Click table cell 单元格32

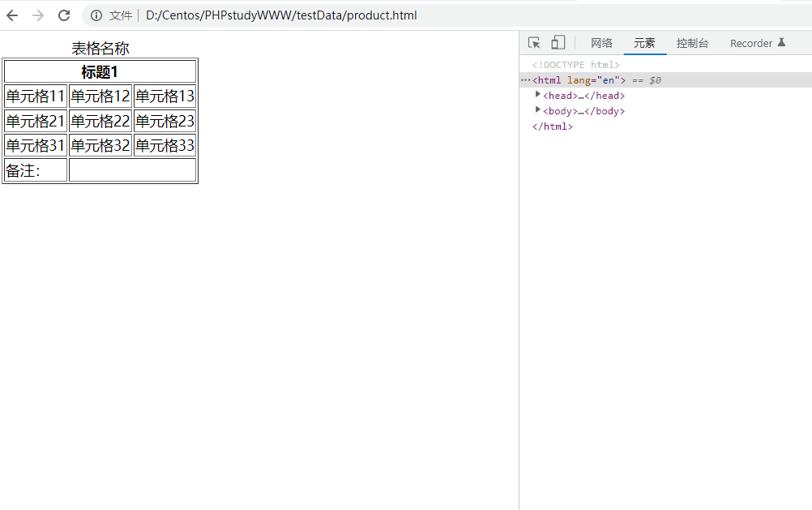(x=100, y=145)
